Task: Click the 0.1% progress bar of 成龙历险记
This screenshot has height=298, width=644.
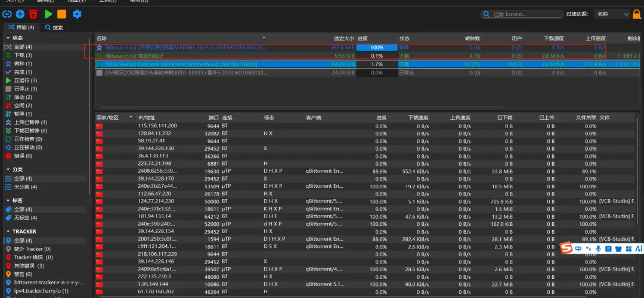Action: pos(377,56)
